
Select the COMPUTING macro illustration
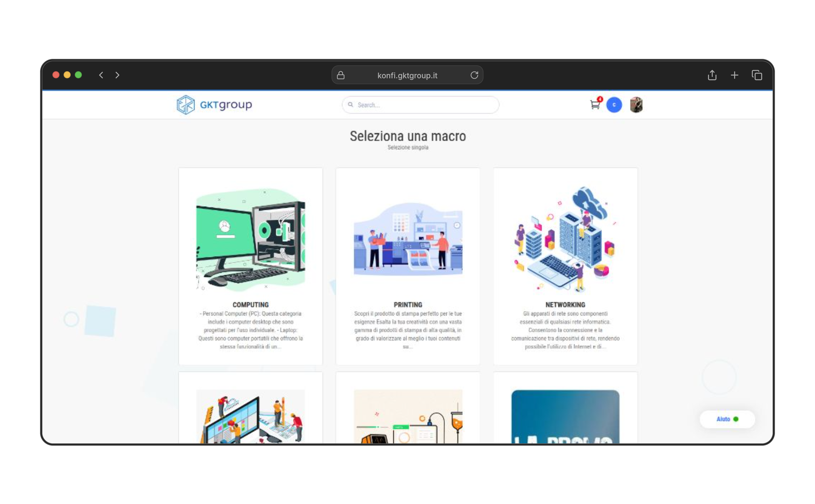(250, 240)
